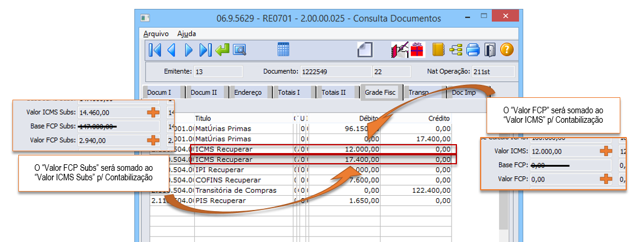
Task: Jump to the last record
Action: (x=205, y=50)
